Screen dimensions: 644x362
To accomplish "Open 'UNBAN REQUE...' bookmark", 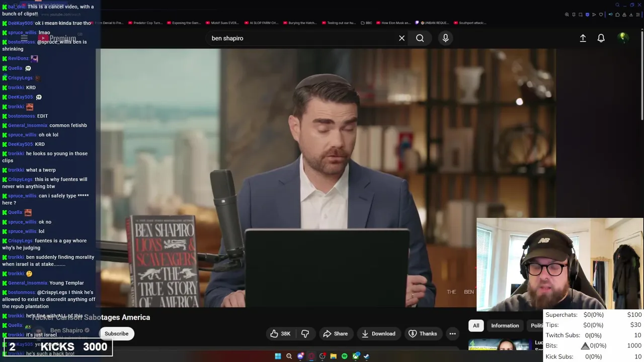I will click(432, 23).
